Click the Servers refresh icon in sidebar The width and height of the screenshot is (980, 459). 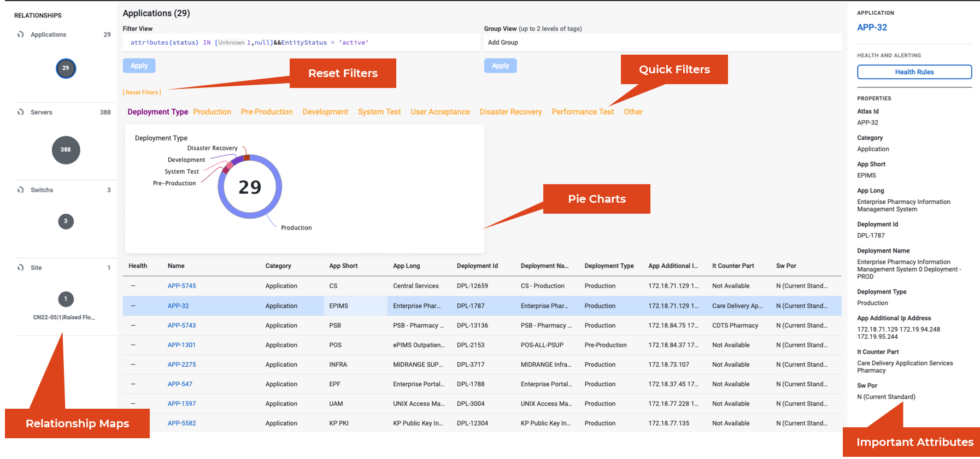[x=21, y=112]
